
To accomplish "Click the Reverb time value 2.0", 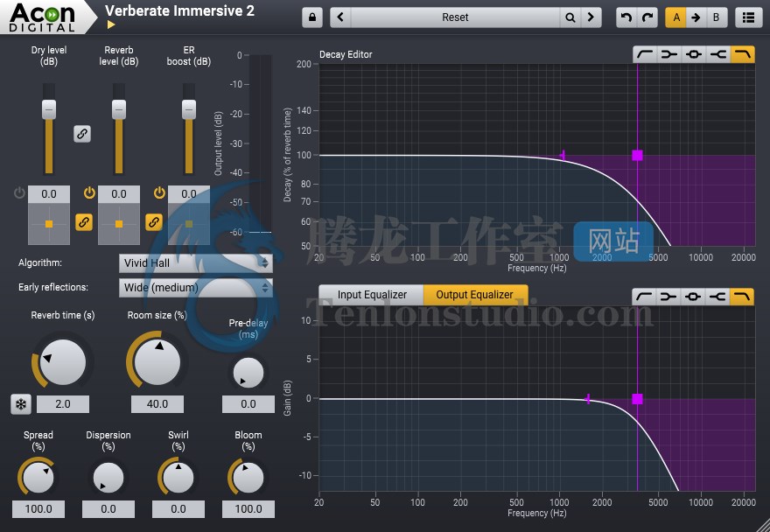I will tap(63, 403).
